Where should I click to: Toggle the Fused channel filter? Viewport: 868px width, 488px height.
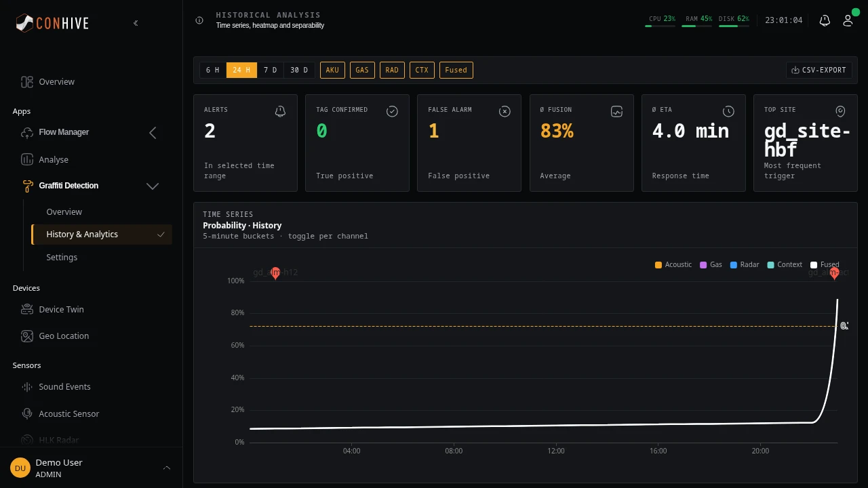(456, 70)
